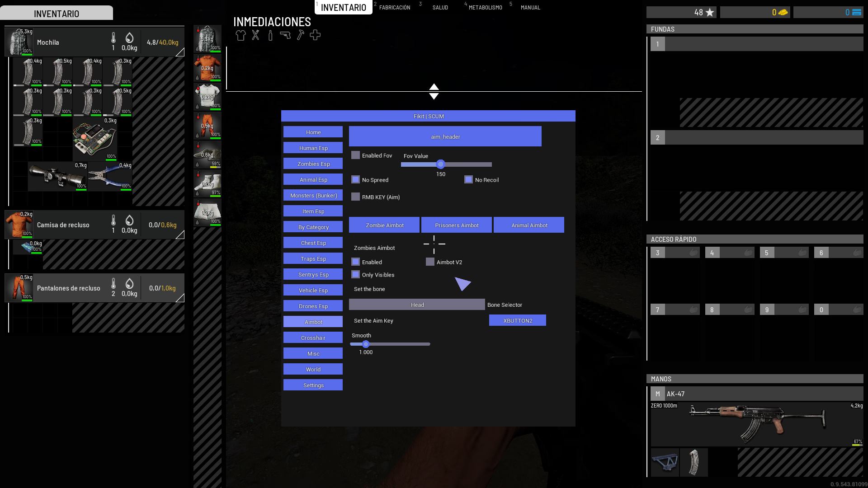868x488 pixels.
Task: Switch to the Fabricación tab
Action: click(394, 8)
